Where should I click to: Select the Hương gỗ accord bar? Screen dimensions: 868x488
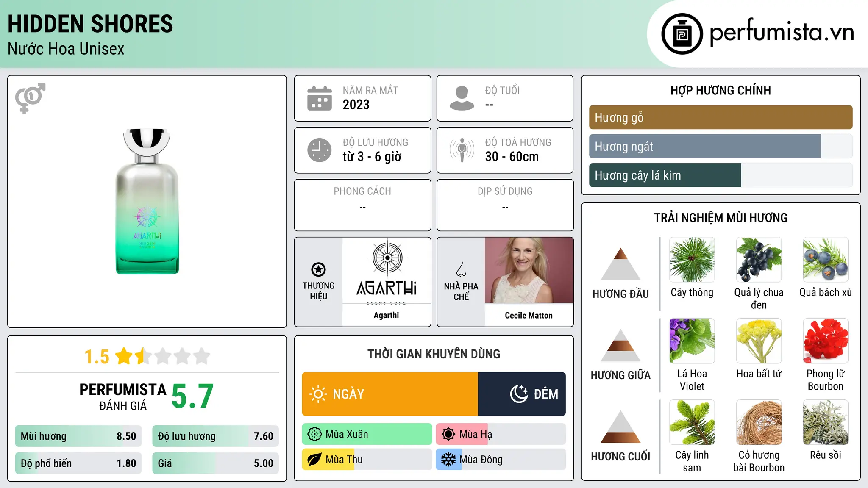pos(721,117)
